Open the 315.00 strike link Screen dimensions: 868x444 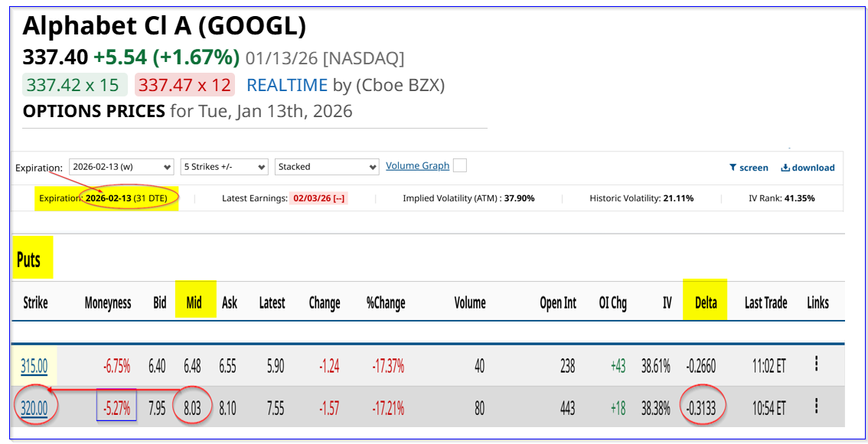coord(34,366)
